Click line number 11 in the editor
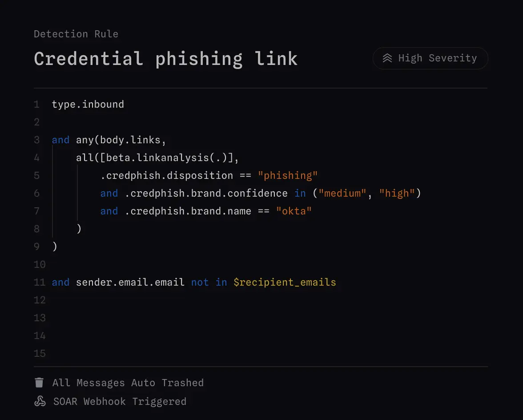Viewport: 523px width, 420px height. coord(39,282)
